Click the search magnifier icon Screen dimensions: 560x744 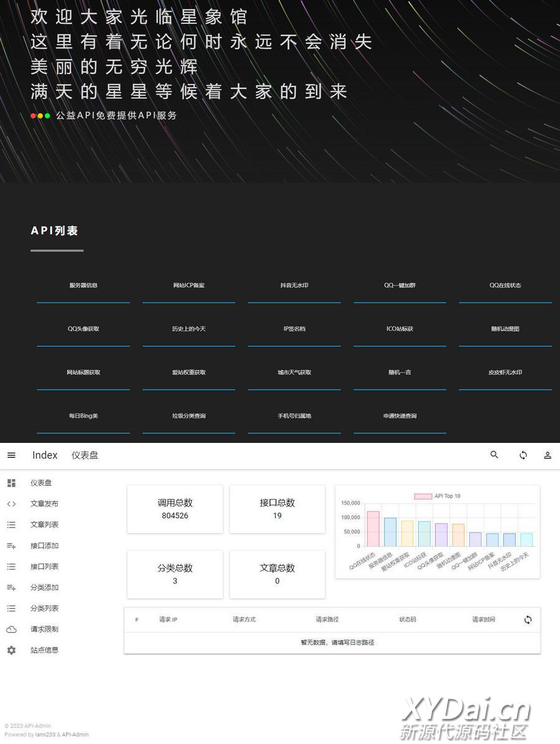(x=495, y=455)
